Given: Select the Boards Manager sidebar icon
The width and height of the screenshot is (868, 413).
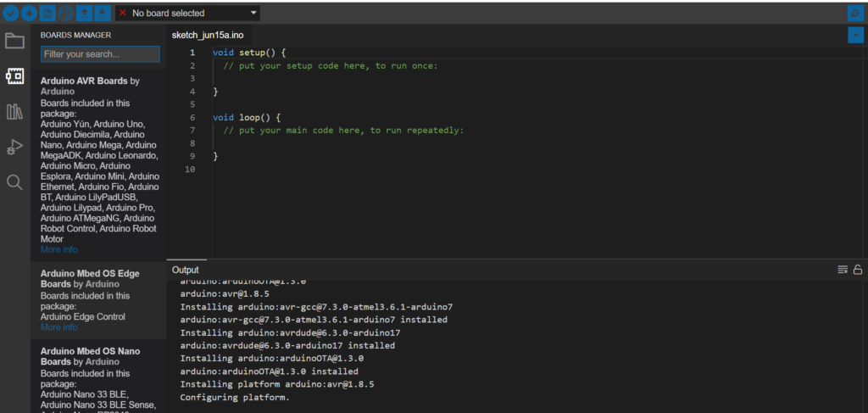Looking at the screenshot, I should [x=14, y=75].
